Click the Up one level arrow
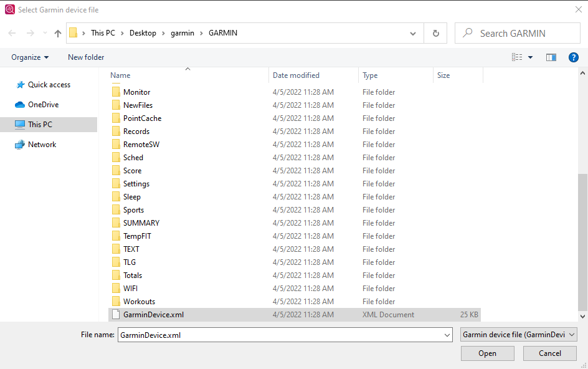Screen dimensions: 588x369 tap(58, 34)
